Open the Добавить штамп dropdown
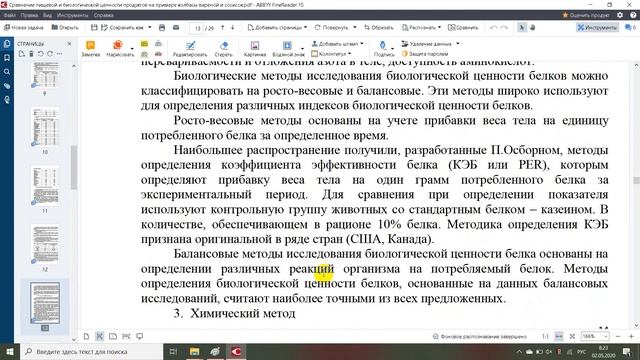Image resolution: width=640 pixels, height=360 pixels. coord(337,44)
